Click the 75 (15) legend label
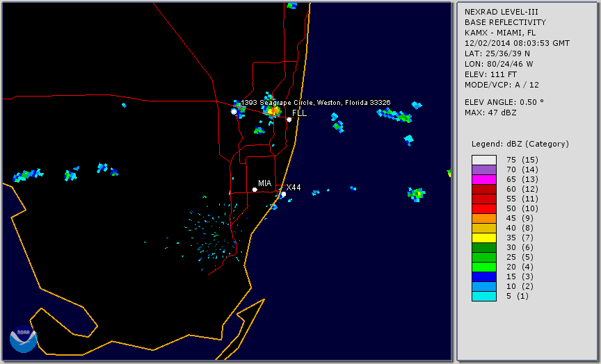Image resolution: width=601 pixels, height=364 pixels. [522, 160]
